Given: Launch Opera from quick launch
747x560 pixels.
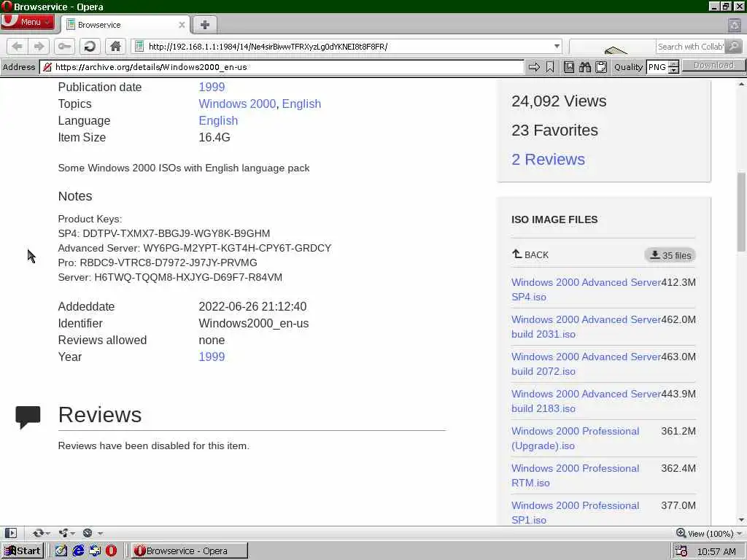Looking at the screenshot, I should click(111, 551).
